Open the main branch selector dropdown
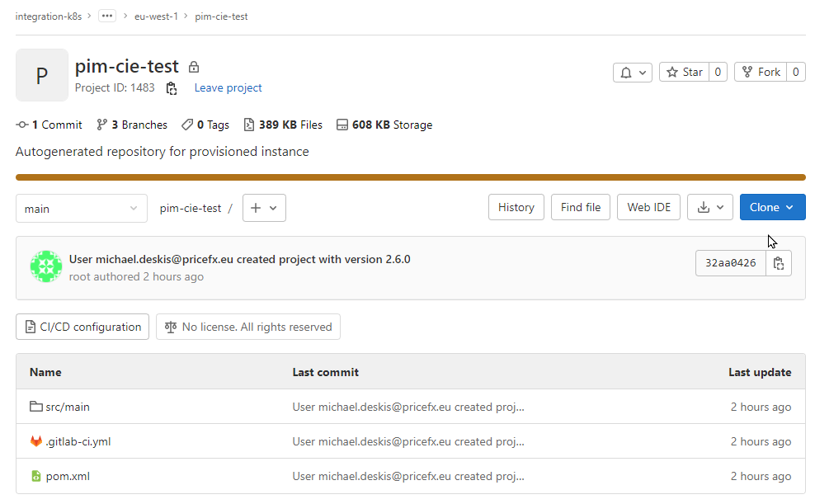 point(81,208)
